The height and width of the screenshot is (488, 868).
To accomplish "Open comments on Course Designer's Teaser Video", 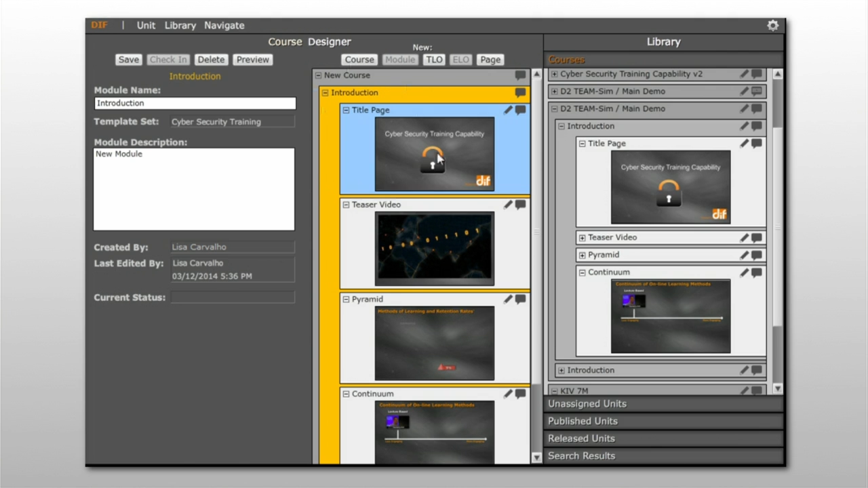I will tap(520, 205).
